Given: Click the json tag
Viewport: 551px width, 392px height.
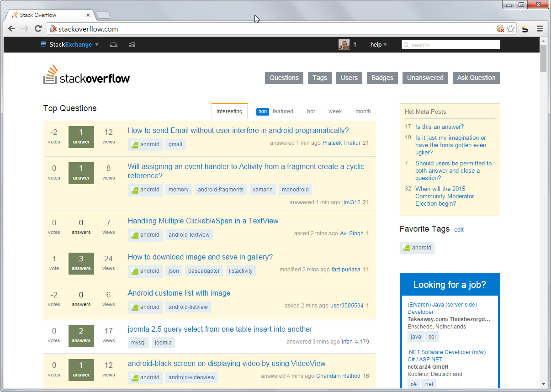Looking at the screenshot, I should [174, 271].
